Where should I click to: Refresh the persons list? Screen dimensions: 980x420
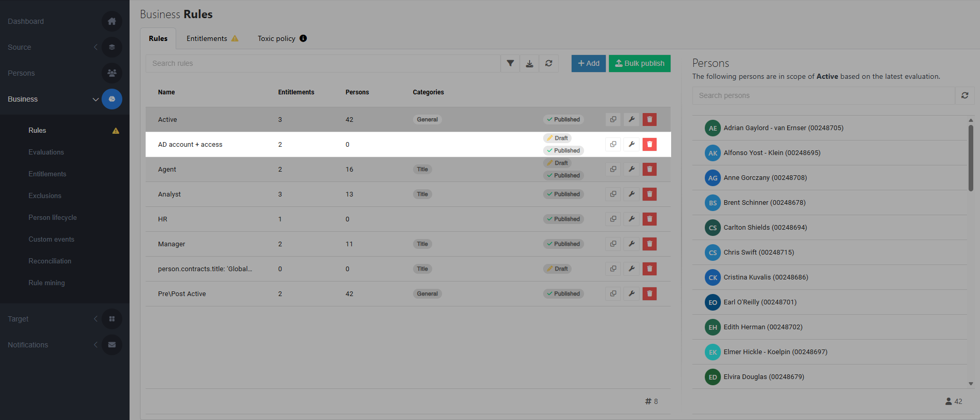[x=965, y=95]
